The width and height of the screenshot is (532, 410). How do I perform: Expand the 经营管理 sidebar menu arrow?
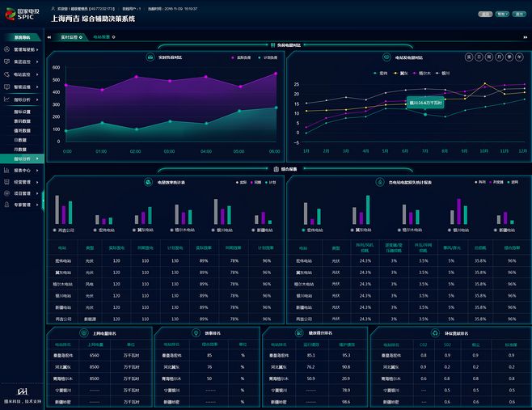click(x=37, y=182)
